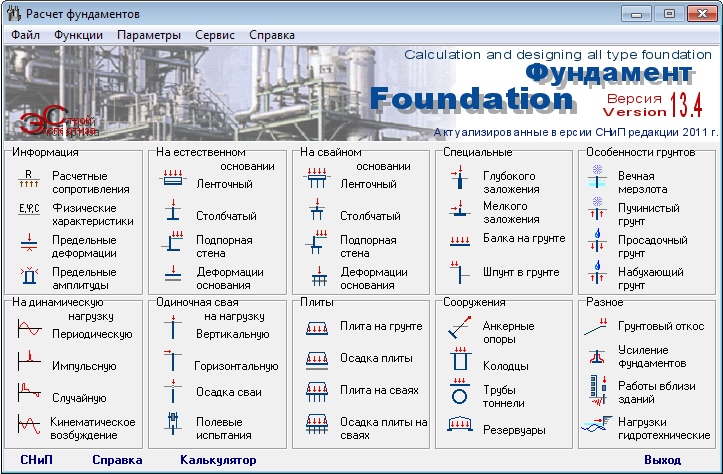Open the Функции menu

click(x=78, y=36)
